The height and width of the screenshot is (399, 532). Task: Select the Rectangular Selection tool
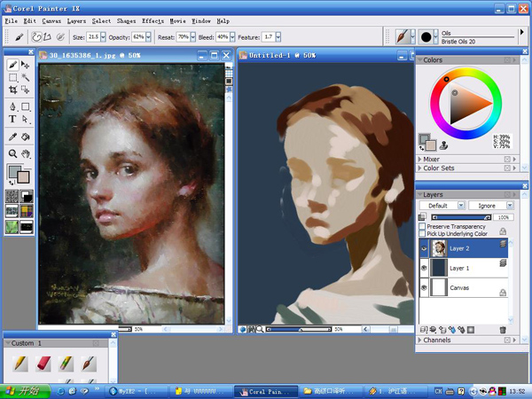pos(13,77)
